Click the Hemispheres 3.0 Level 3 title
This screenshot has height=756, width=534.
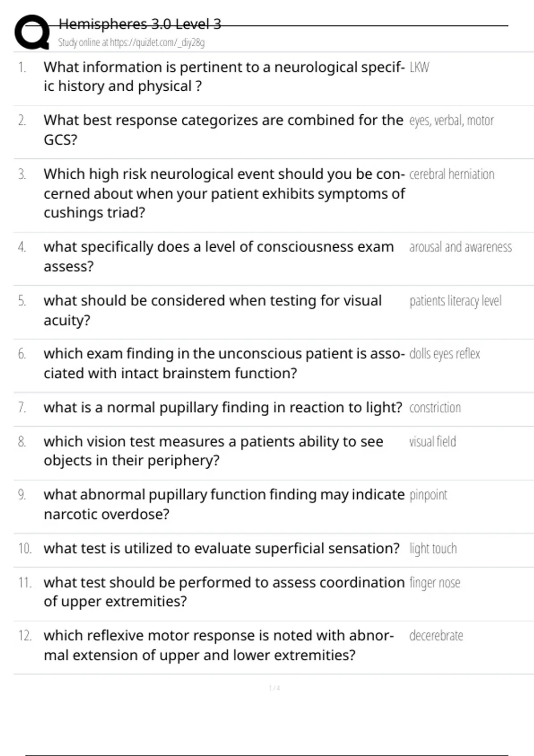[140, 24]
